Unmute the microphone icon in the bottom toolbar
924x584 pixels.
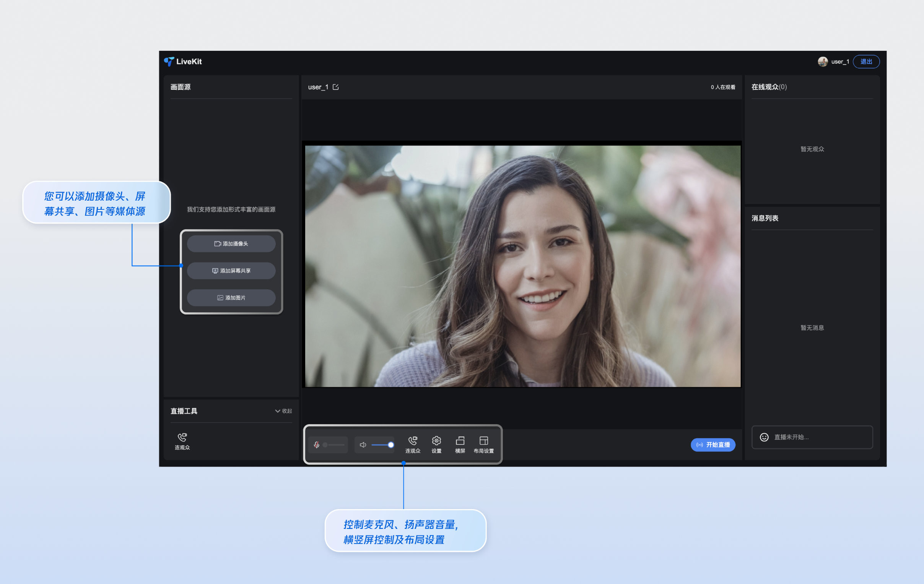pyautogui.click(x=316, y=445)
